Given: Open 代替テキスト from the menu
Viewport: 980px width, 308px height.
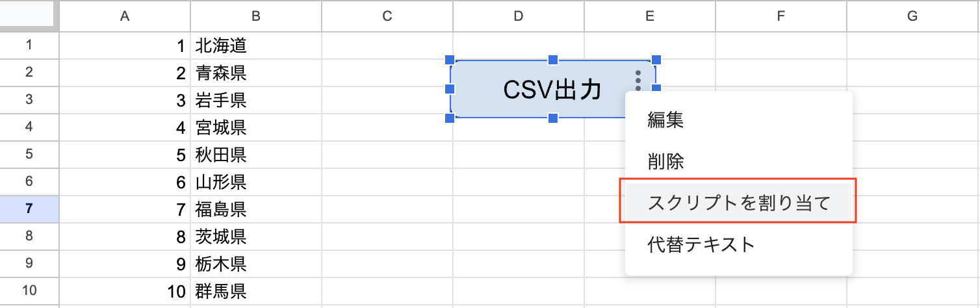Looking at the screenshot, I should point(701,244).
